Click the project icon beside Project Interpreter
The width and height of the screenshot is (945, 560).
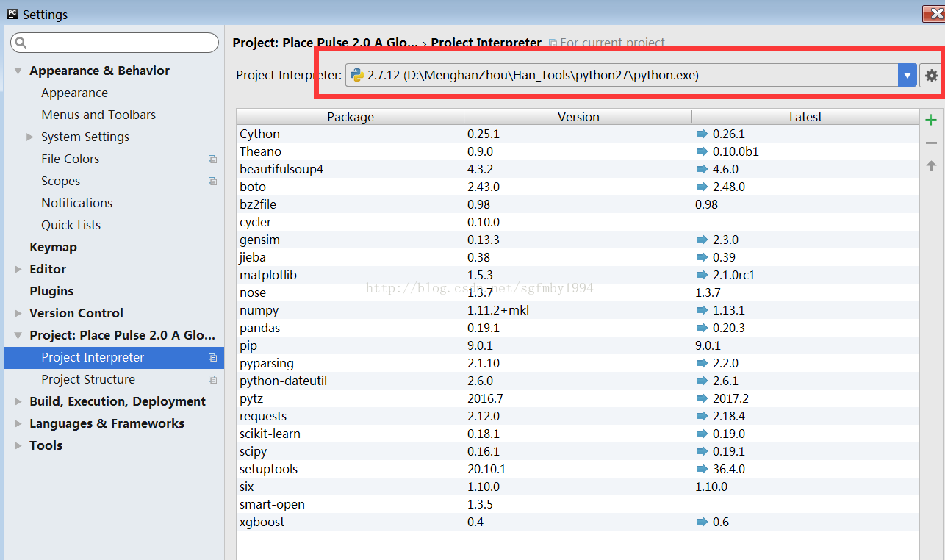pyautogui.click(x=212, y=357)
